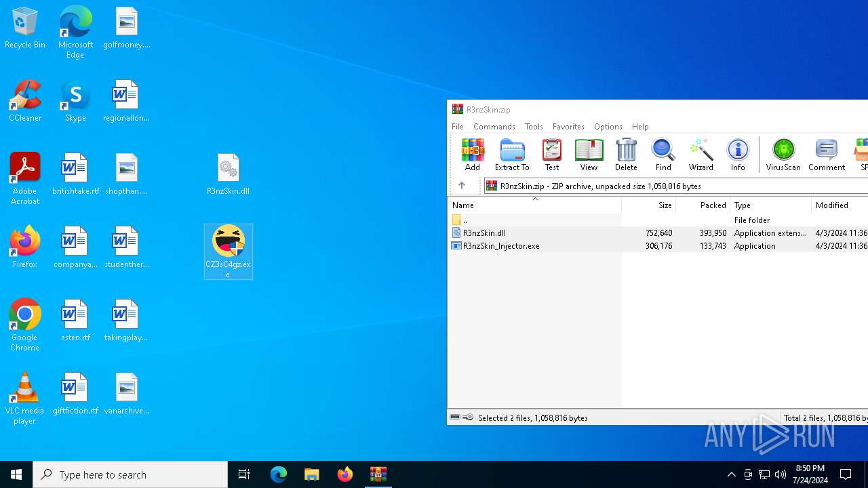
Task: Select esten.rtf on desktop
Action: [75, 321]
